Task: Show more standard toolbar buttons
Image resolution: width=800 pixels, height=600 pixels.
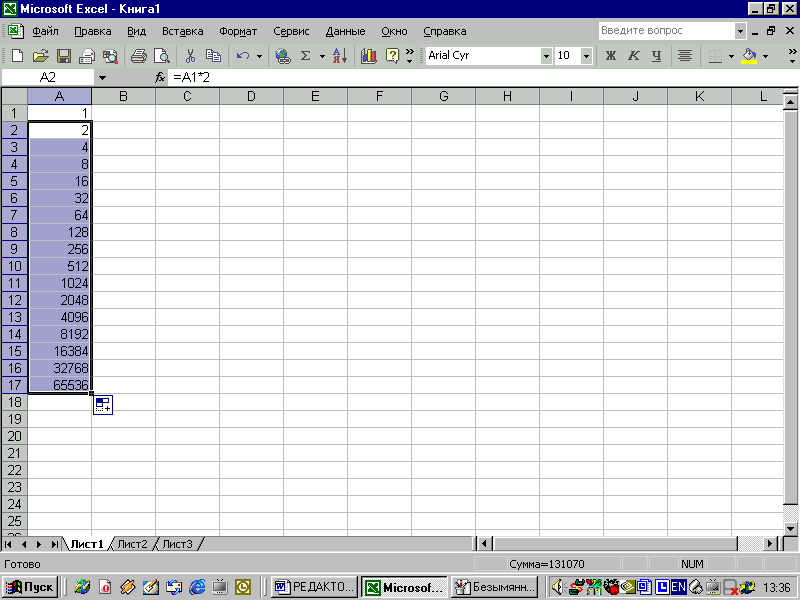Action: click(x=409, y=56)
